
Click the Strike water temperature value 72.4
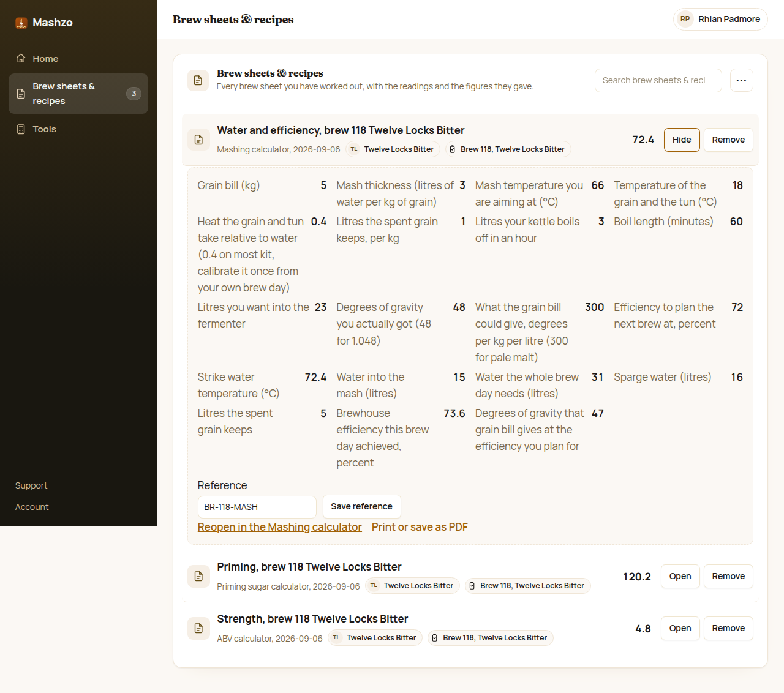pos(315,377)
